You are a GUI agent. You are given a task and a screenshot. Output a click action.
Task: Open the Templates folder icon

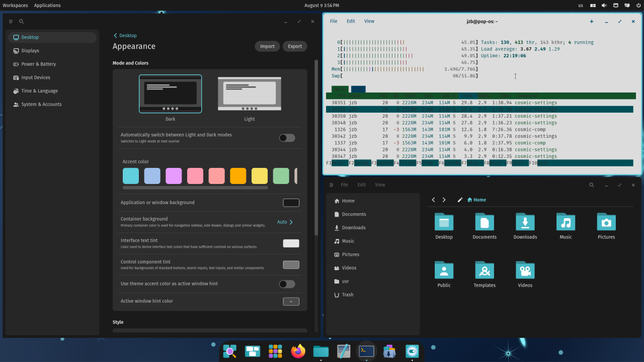coord(485,270)
